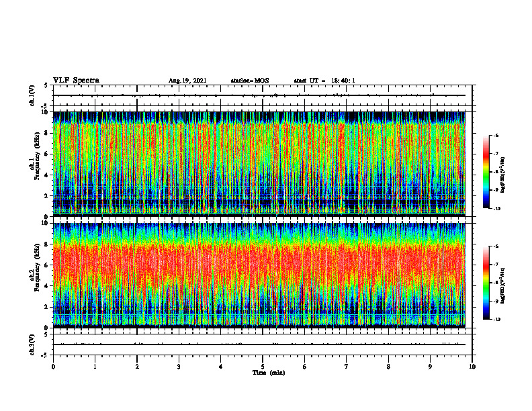Click the ch.2 color bar log(PSD) unit label
This screenshot has height=411, width=532.
[503, 285]
